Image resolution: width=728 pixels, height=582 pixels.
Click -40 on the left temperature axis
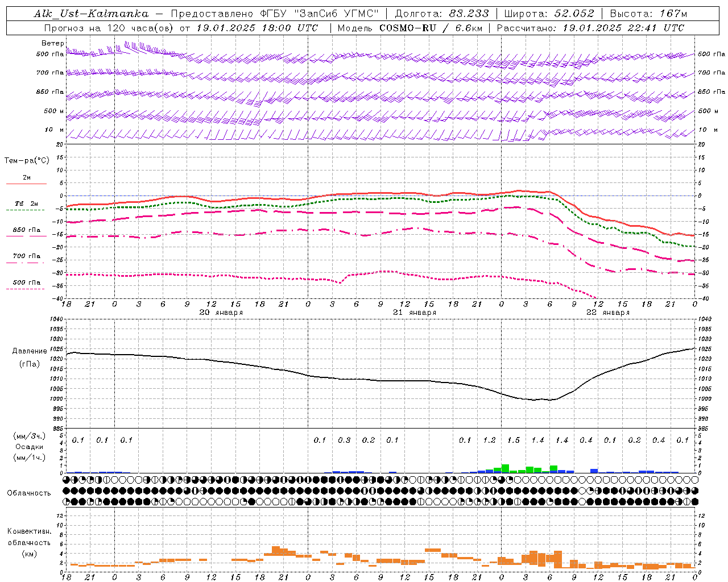pyautogui.click(x=58, y=299)
